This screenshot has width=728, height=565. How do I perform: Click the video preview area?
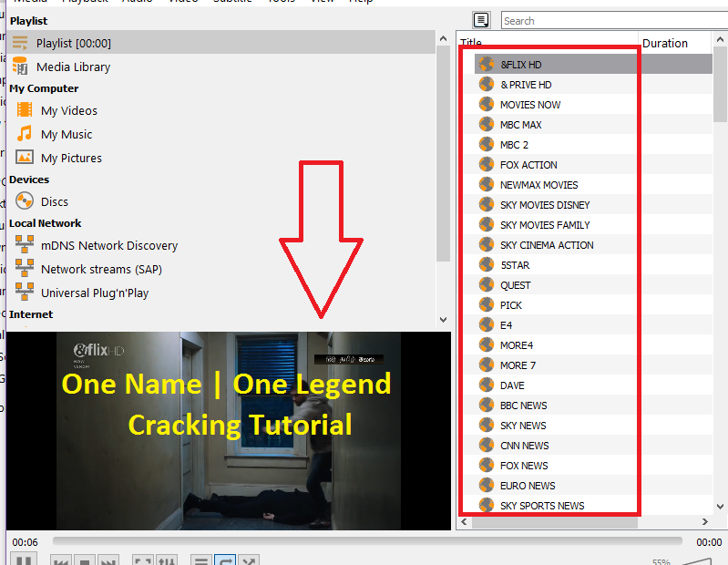[x=229, y=430]
